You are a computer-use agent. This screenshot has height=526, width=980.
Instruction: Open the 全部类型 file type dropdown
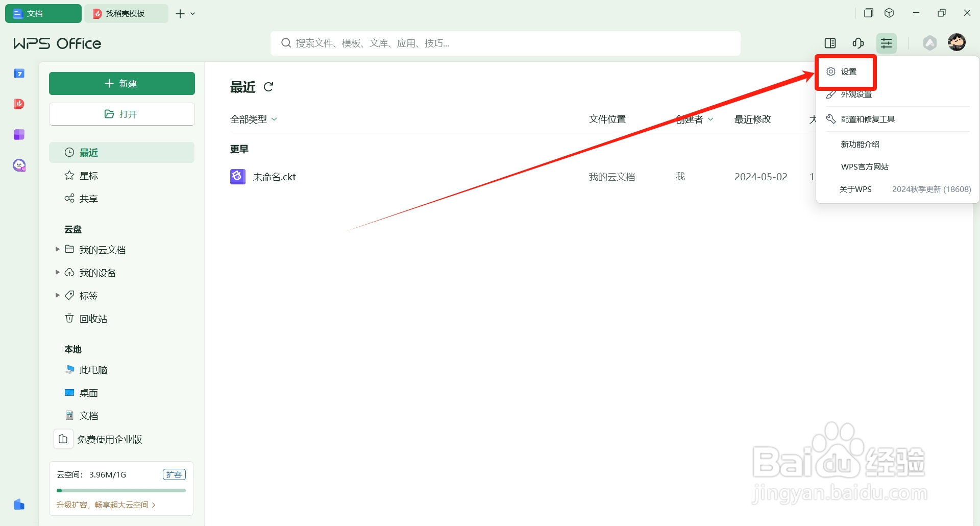254,118
